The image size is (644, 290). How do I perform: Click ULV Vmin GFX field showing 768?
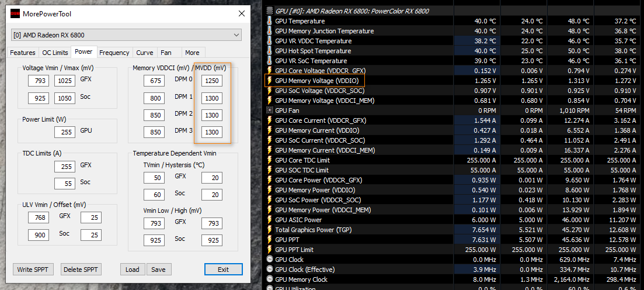(39, 217)
